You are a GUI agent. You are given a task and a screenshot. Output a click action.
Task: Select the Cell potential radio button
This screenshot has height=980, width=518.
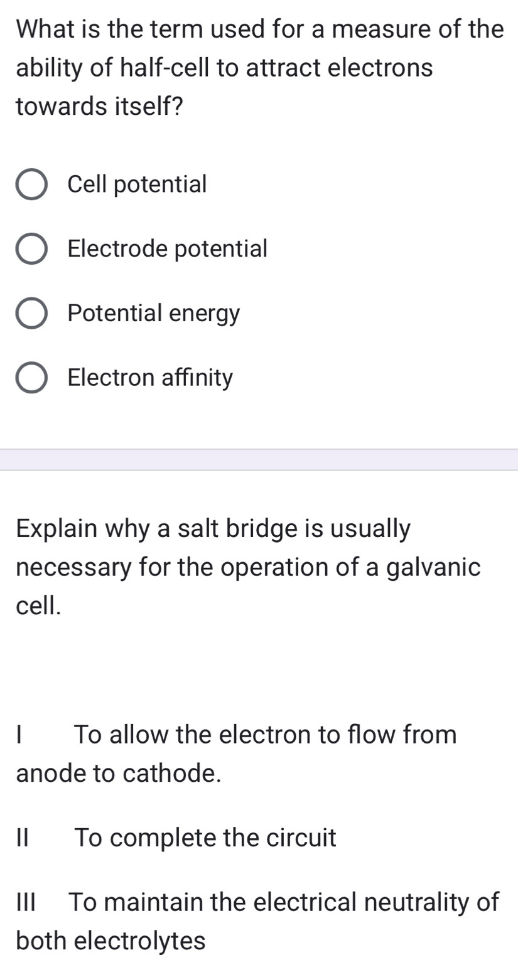pos(31,184)
